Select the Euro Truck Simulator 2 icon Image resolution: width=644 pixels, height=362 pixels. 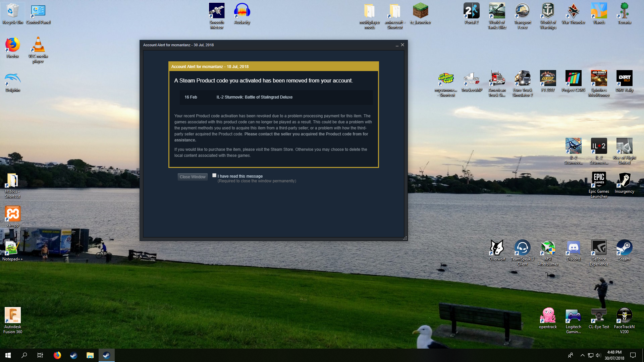[x=522, y=83]
